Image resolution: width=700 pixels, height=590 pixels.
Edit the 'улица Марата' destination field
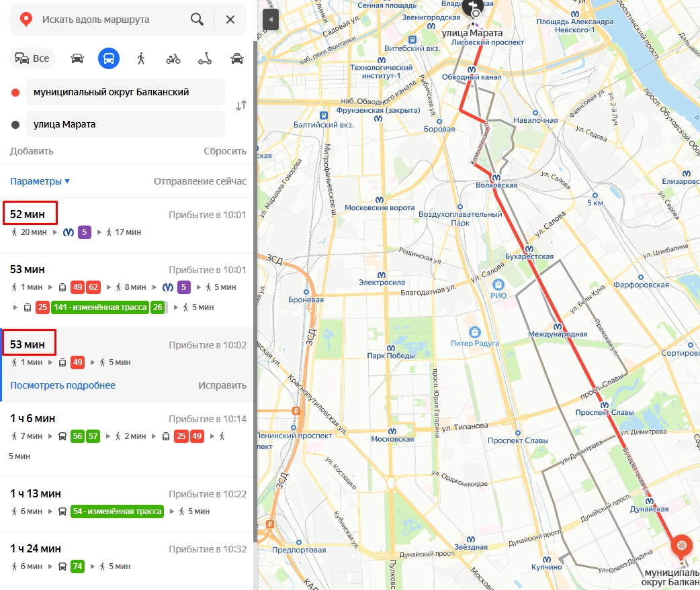[x=125, y=124]
